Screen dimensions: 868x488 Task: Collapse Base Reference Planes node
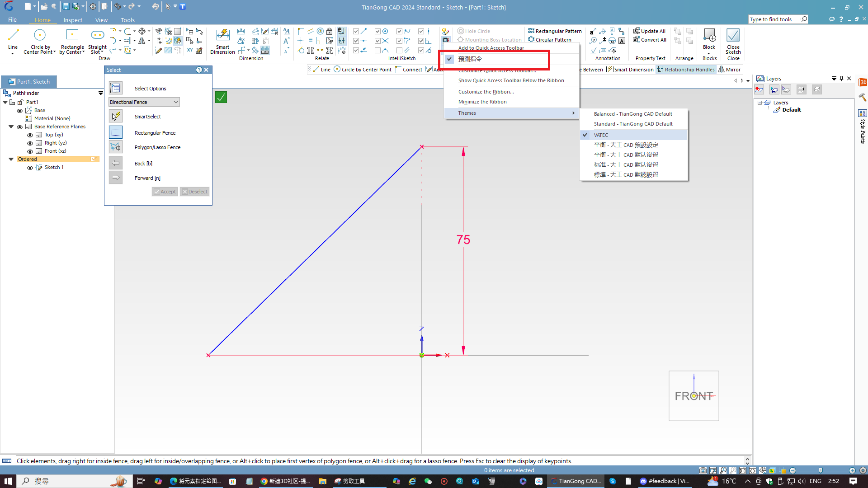pos(11,127)
